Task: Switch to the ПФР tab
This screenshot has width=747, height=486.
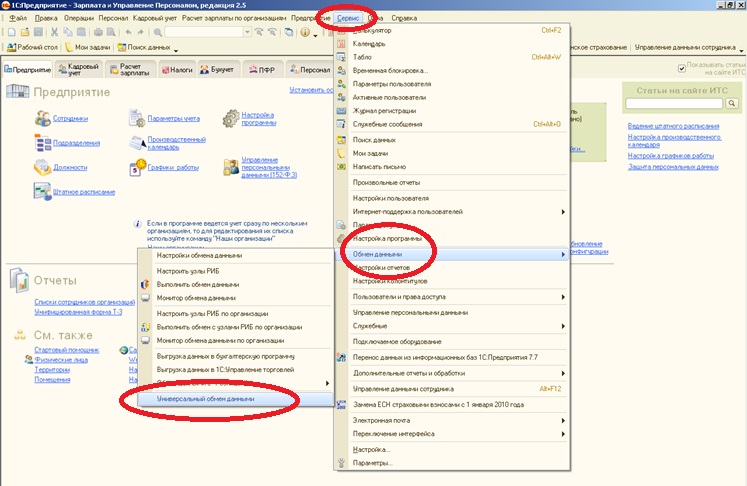Action: click(262, 70)
